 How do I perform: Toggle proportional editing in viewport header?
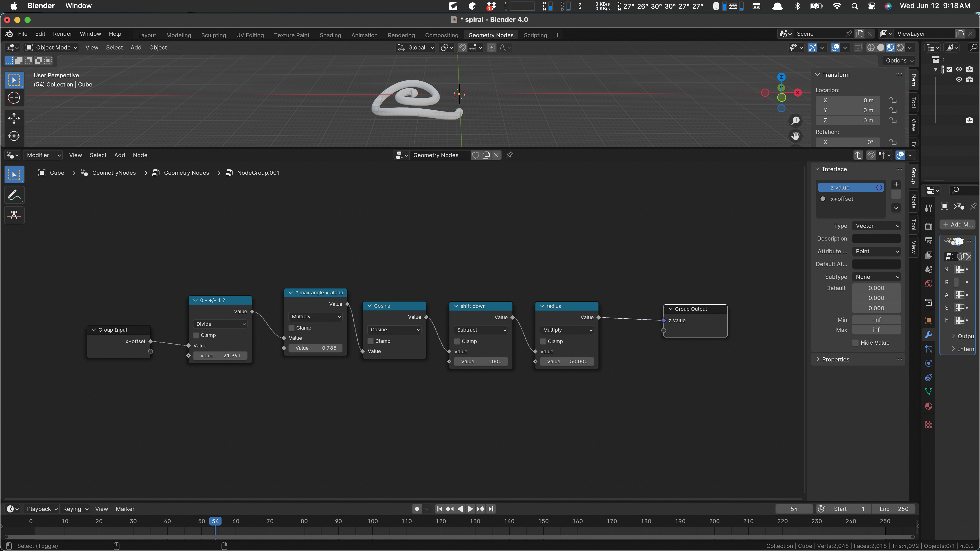(492, 47)
